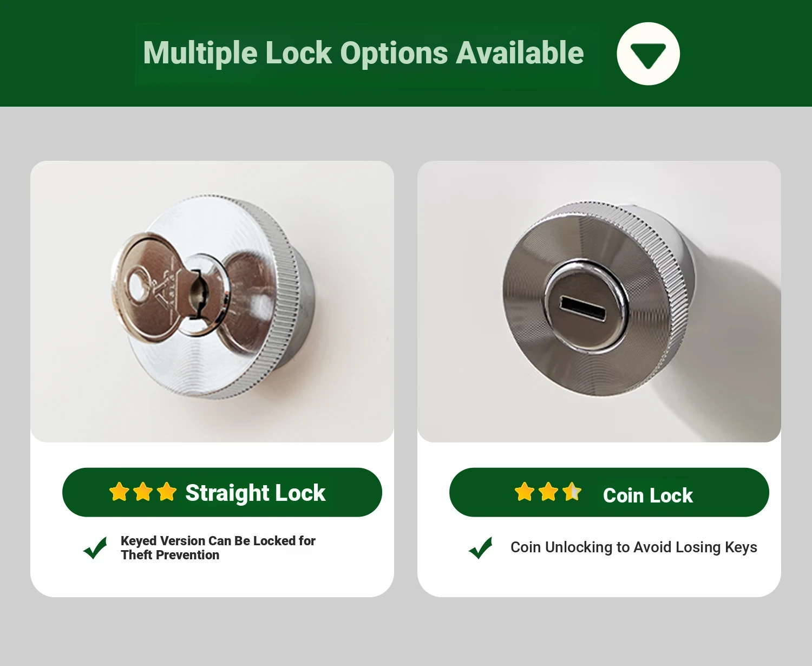The height and width of the screenshot is (666, 812).
Task: Select the Coin Lock green button
Action: pyautogui.click(x=609, y=492)
